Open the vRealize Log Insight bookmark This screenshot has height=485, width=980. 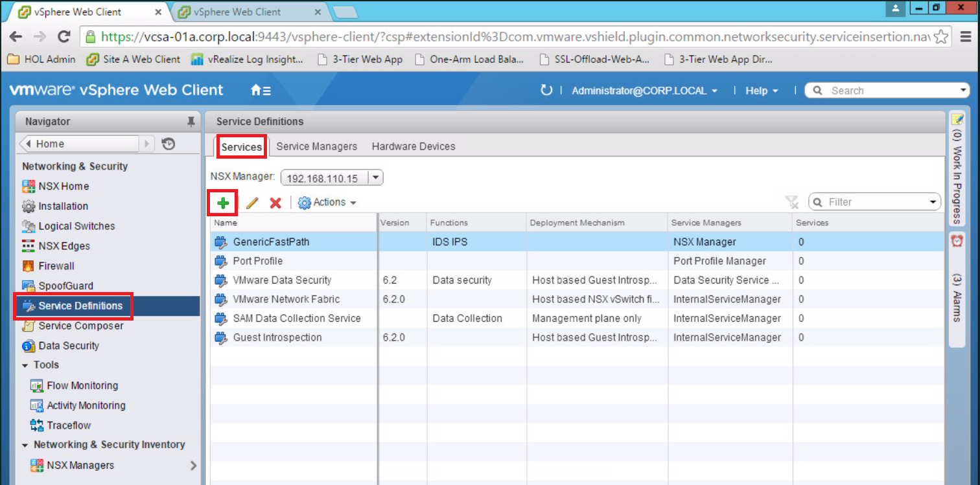(248, 60)
